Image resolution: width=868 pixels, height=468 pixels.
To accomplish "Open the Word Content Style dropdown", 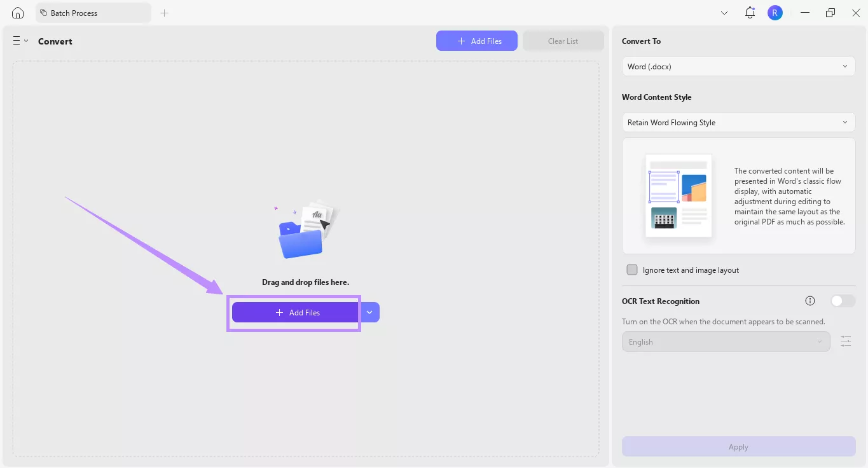I will coord(738,122).
